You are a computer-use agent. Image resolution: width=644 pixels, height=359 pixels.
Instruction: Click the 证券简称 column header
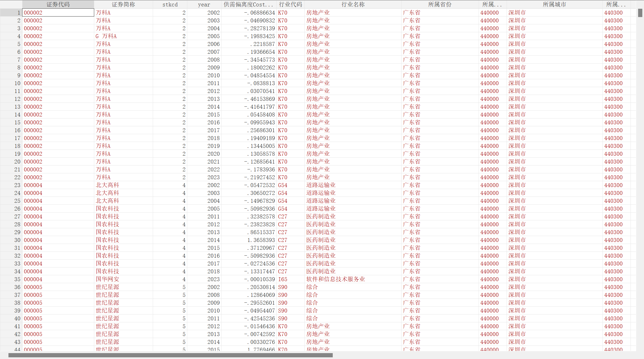[123, 4]
